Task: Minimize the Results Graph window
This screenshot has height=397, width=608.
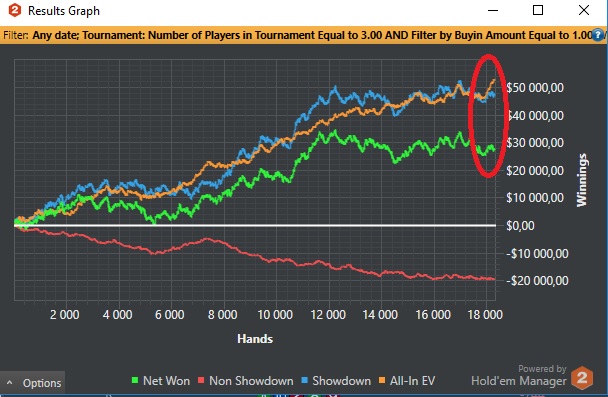Action: [x=493, y=10]
